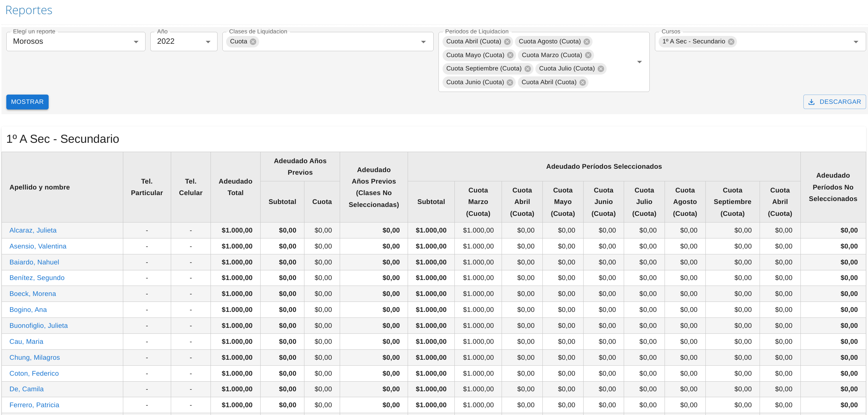The width and height of the screenshot is (868, 415).
Task: Click the Reportes page title
Action: click(29, 10)
